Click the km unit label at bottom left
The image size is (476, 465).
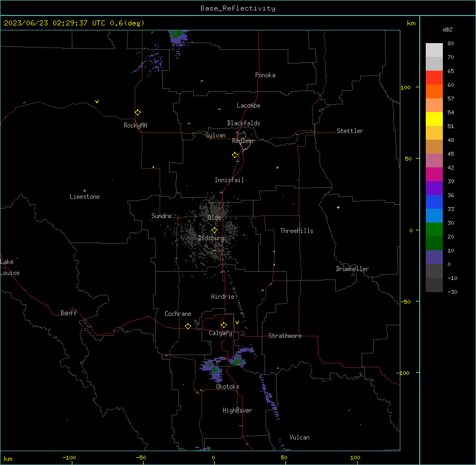(8, 458)
